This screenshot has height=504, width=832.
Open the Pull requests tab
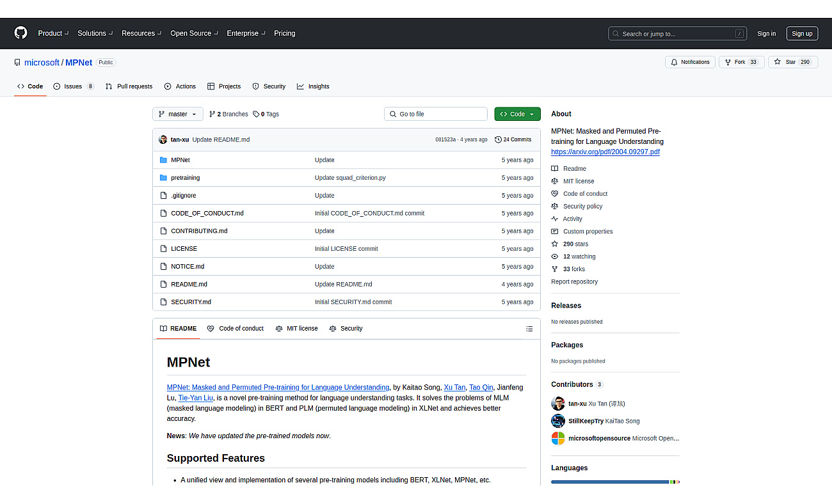[129, 86]
